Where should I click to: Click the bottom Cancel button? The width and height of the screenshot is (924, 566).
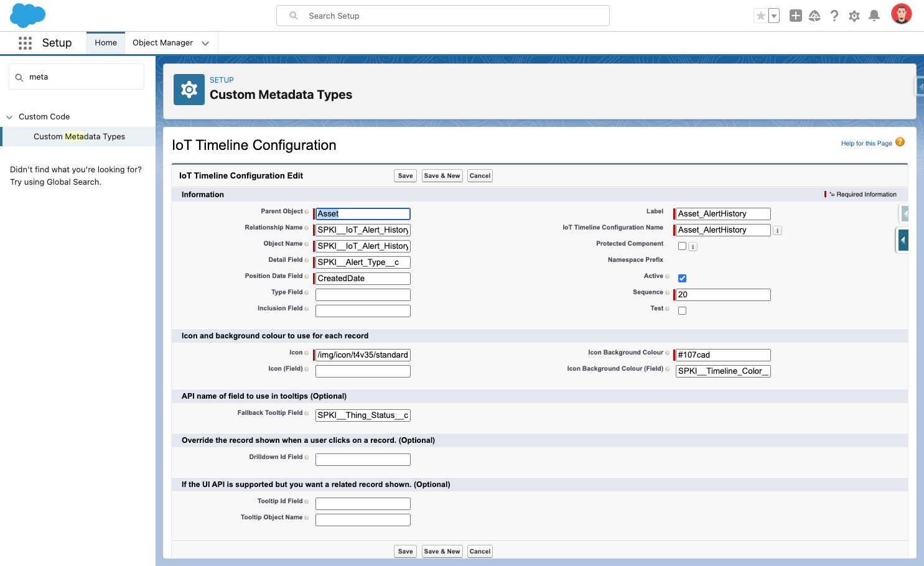[480, 552]
